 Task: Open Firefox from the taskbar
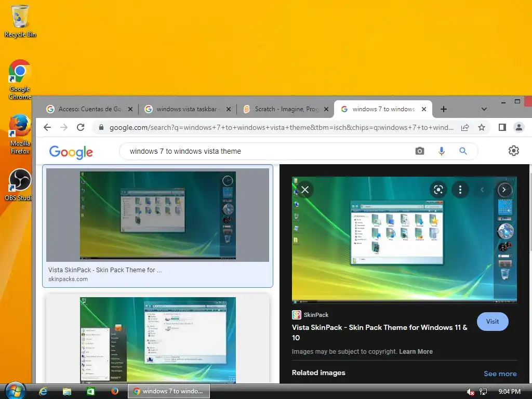[115, 391]
